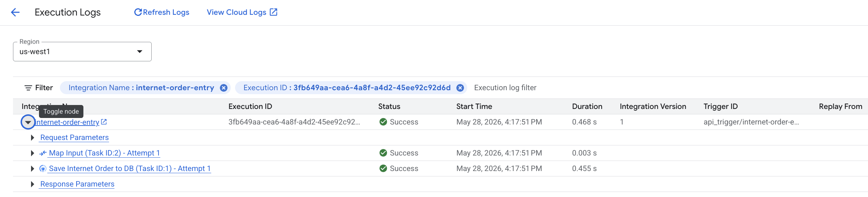The image size is (868, 197).
Task: Click the Execution Logs page title
Action: [x=68, y=12]
